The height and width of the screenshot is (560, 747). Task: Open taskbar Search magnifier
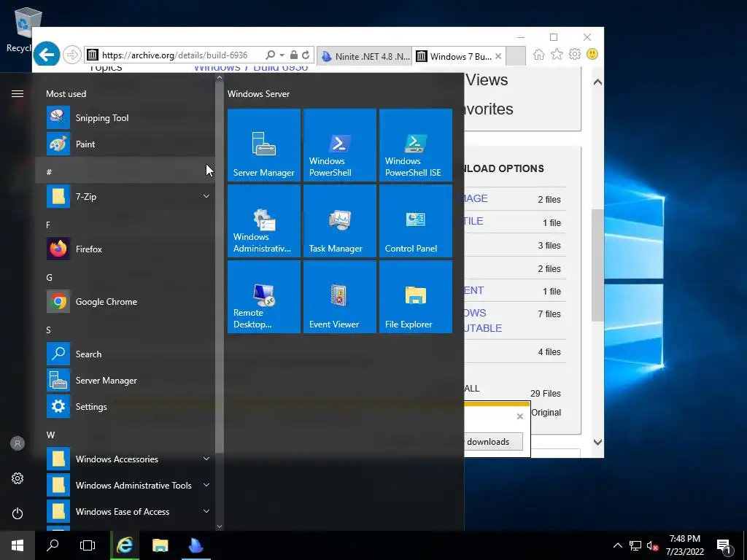(x=53, y=545)
